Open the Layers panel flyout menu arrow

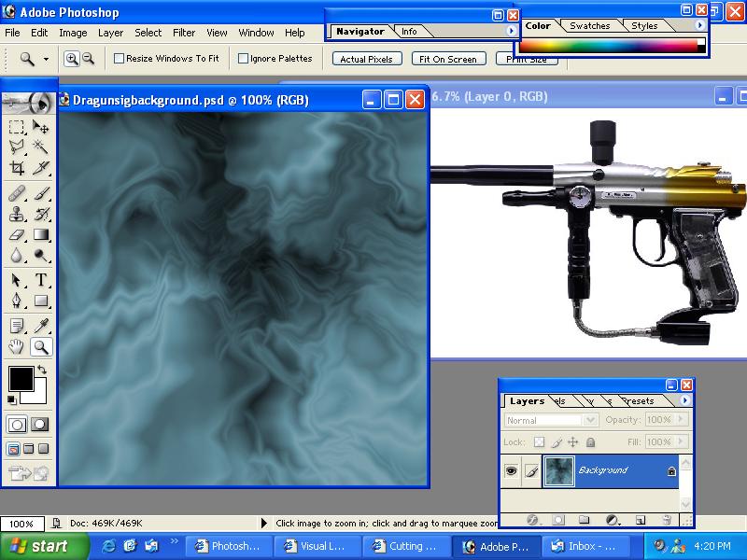pyautogui.click(x=686, y=400)
